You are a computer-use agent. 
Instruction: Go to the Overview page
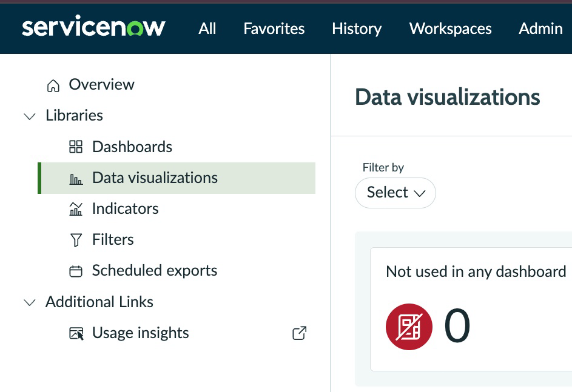tap(101, 85)
